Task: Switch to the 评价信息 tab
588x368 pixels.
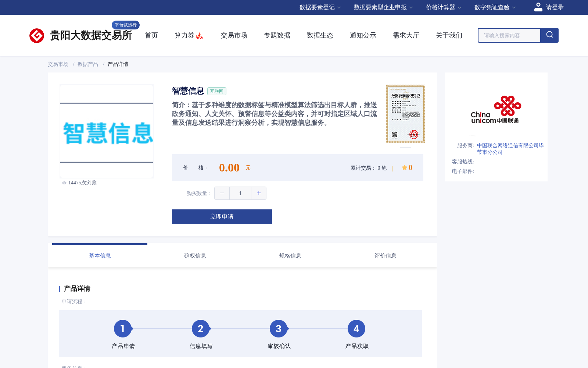Action: click(x=386, y=256)
